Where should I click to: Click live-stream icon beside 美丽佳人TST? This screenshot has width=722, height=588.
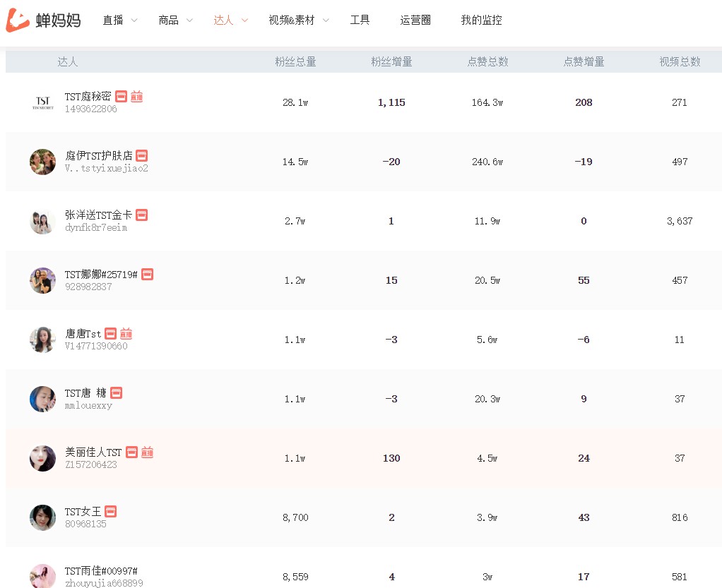pyautogui.click(x=148, y=452)
